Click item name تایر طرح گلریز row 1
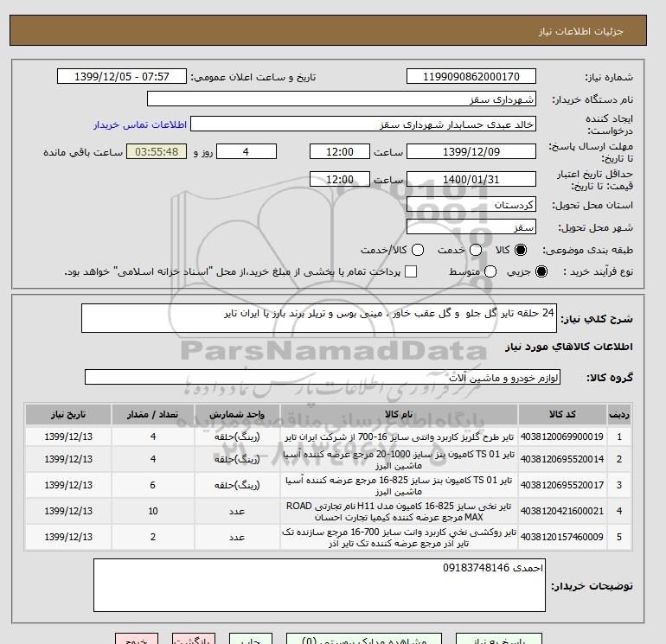This screenshot has width=666, height=644. tap(399, 437)
